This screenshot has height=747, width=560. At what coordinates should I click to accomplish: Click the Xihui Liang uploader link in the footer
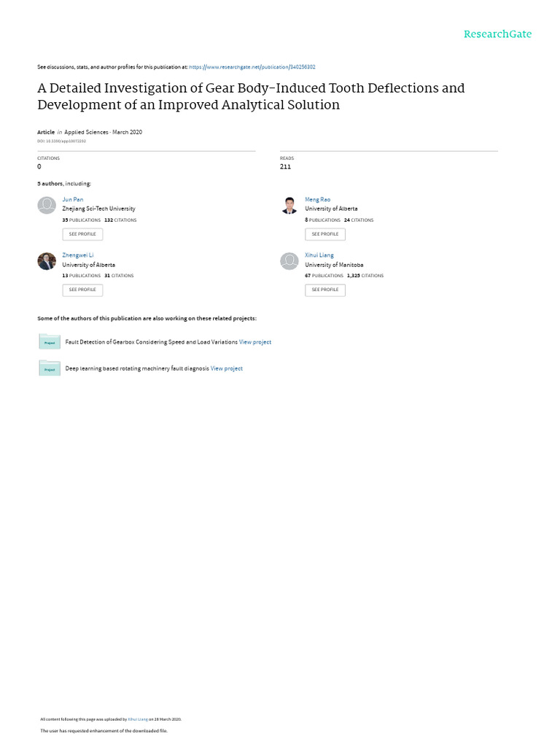pyautogui.click(x=139, y=719)
